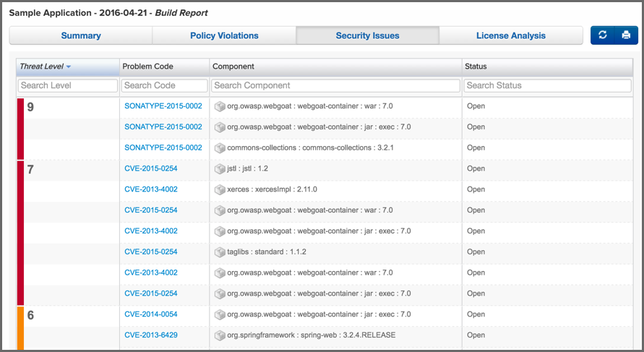The height and width of the screenshot is (352, 644).
Task: Click Open status in the spring-web row
Action: point(476,335)
